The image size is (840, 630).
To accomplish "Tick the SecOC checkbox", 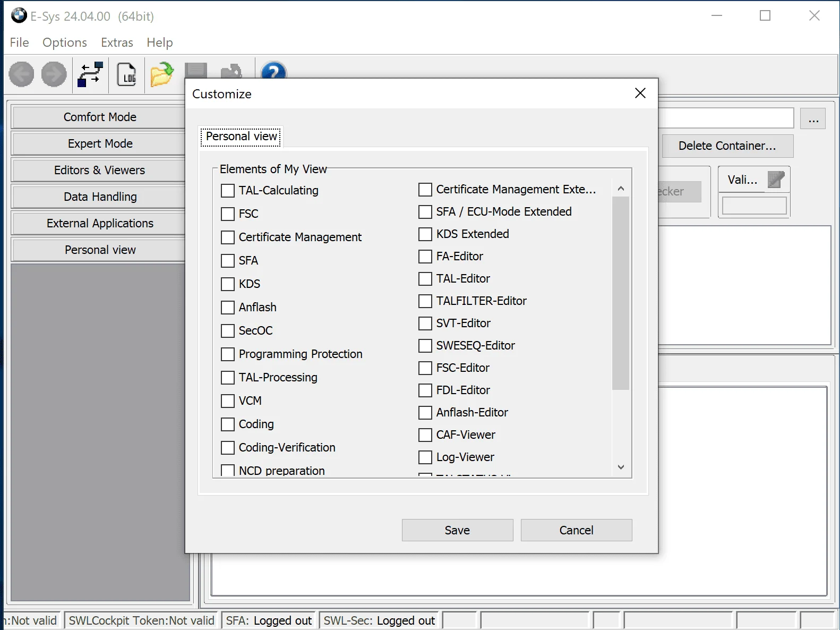I will click(228, 331).
